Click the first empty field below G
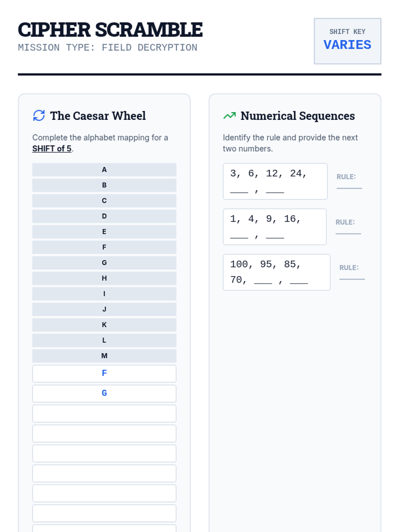 pyautogui.click(x=104, y=413)
